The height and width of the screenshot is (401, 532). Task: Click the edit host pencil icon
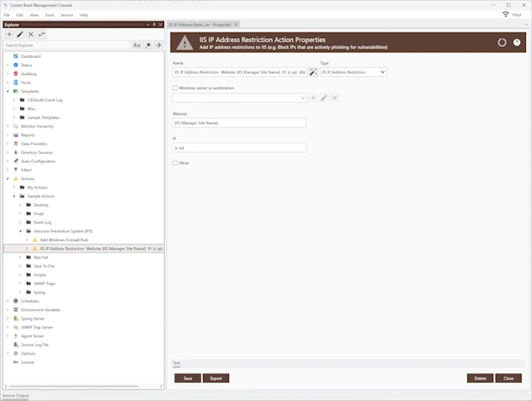pyautogui.click(x=324, y=98)
